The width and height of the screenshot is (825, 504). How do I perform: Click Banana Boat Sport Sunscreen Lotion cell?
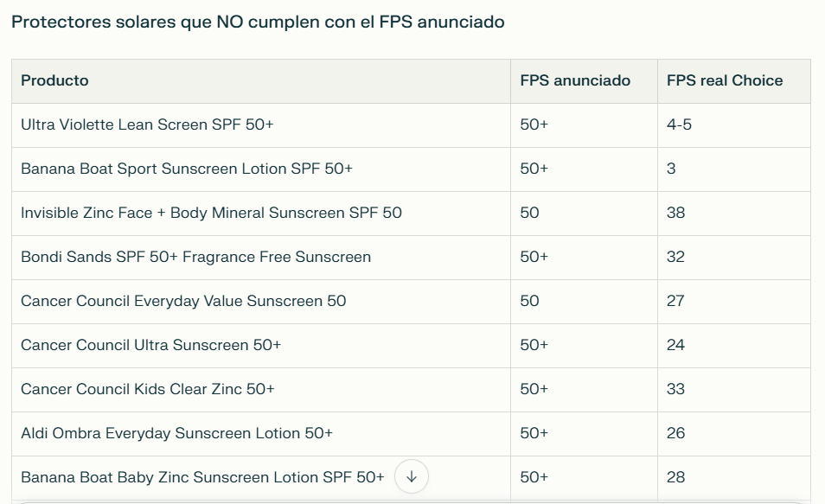(261, 169)
